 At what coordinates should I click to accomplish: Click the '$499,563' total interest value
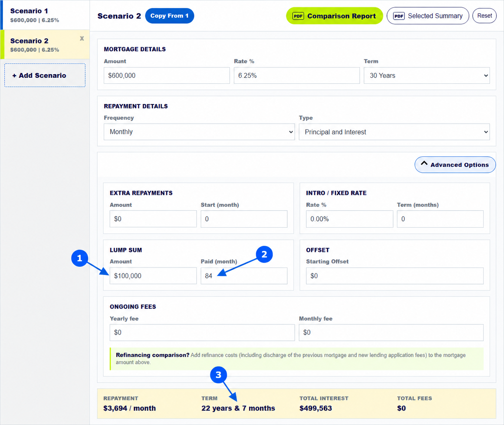click(316, 408)
